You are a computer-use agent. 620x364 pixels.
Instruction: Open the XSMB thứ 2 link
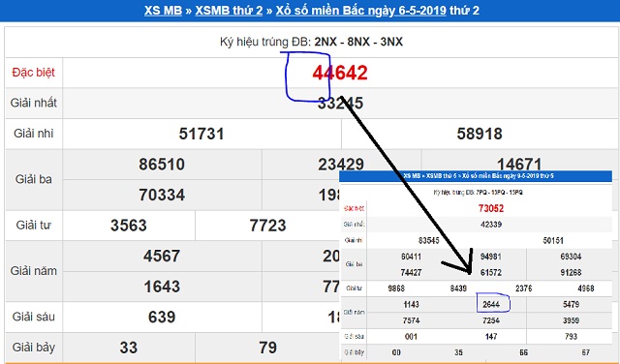[229, 11]
